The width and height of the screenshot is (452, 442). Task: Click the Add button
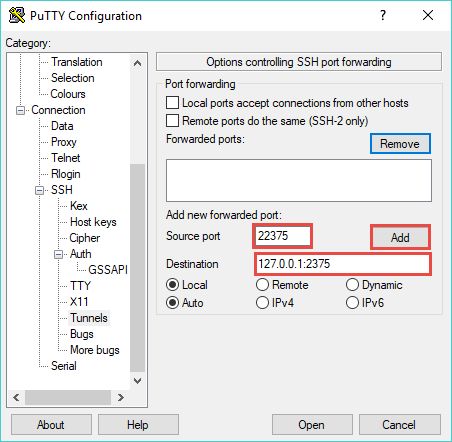(x=400, y=237)
